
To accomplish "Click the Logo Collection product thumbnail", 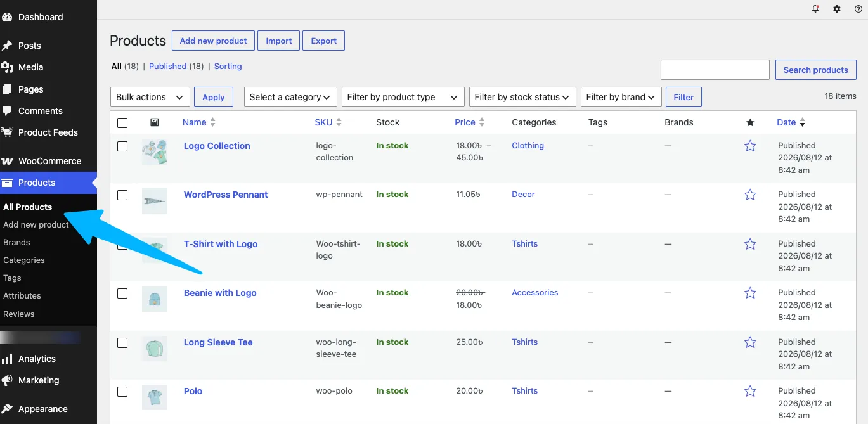I will (x=155, y=152).
